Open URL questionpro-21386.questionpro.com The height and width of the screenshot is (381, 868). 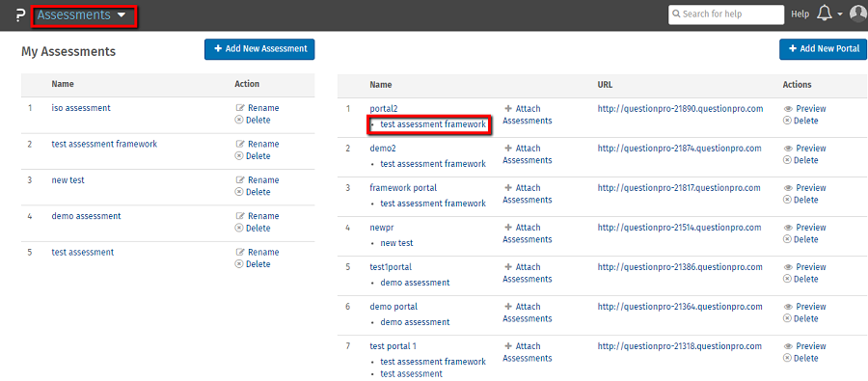coord(680,267)
